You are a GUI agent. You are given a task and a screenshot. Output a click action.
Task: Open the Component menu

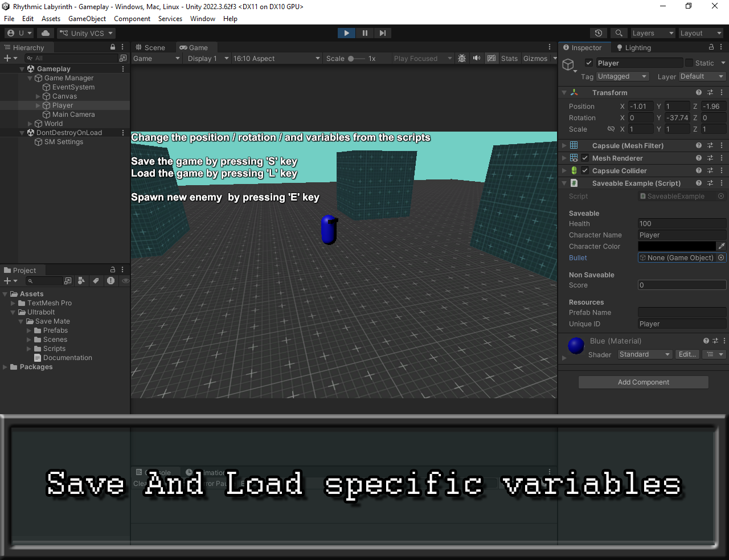click(x=132, y=19)
